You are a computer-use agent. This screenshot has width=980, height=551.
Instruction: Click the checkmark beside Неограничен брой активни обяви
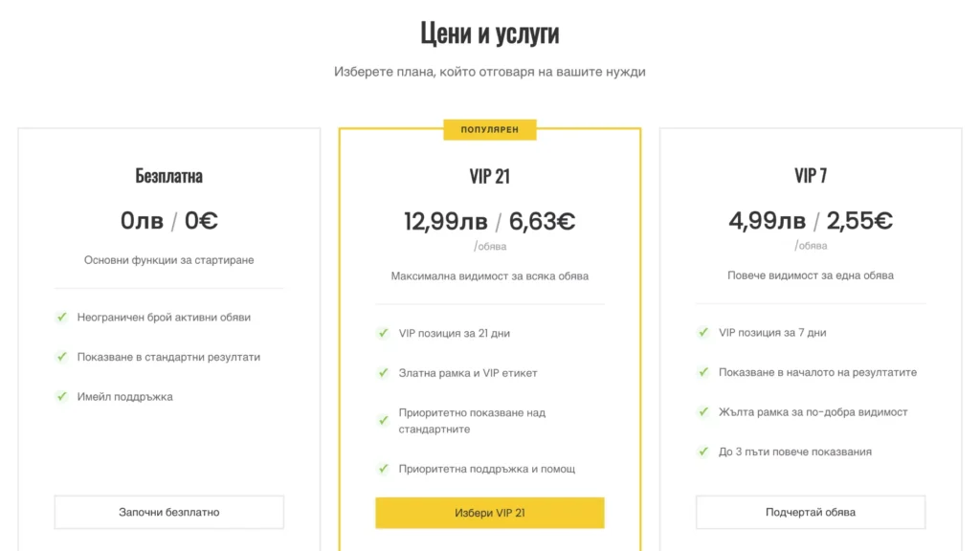[x=62, y=317]
